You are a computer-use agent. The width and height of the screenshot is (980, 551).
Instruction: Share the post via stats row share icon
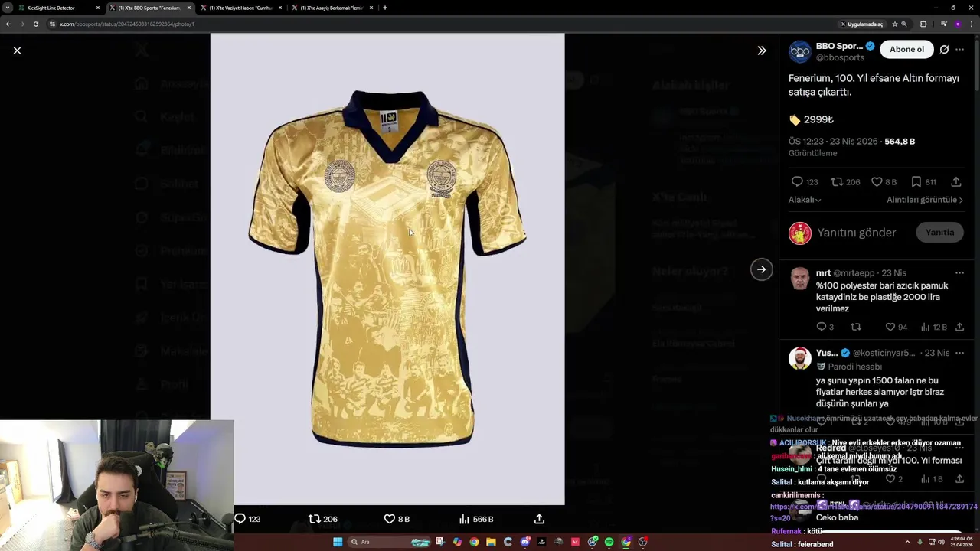[956, 182]
